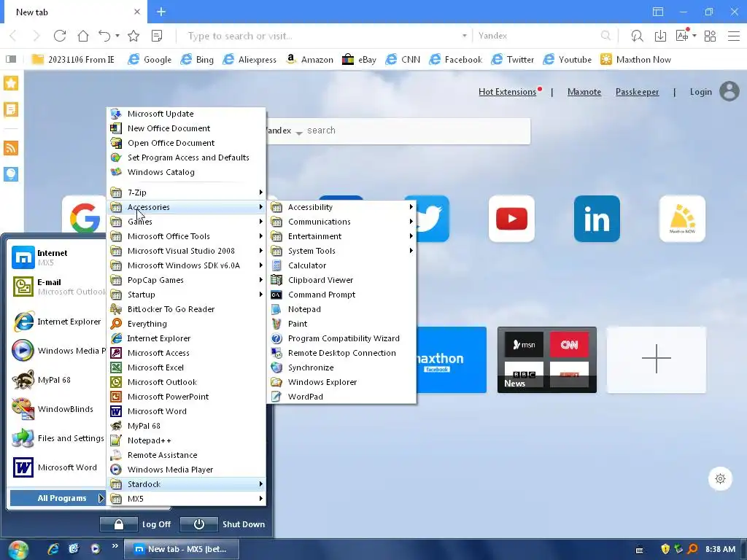Screen dimensions: 747x560
Task: Click the user avatar icon near Login
Action: (x=729, y=91)
